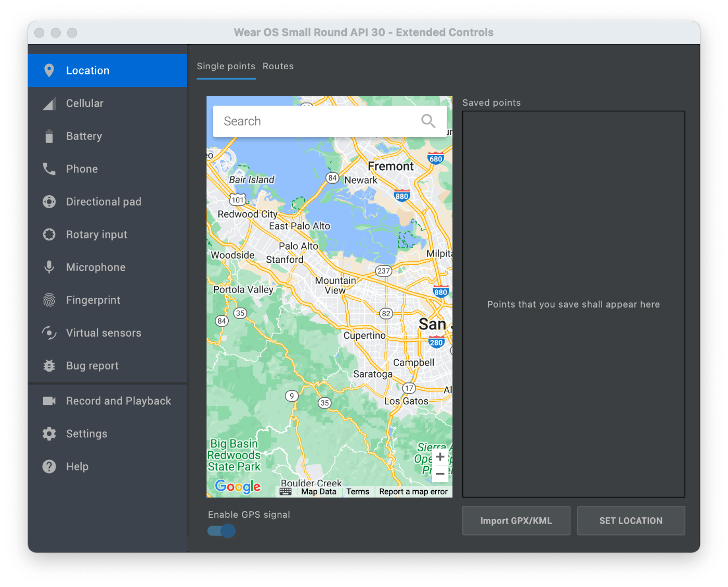The width and height of the screenshot is (728, 587).
Task: Click the map Search input field
Action: (x=330, y=121)
